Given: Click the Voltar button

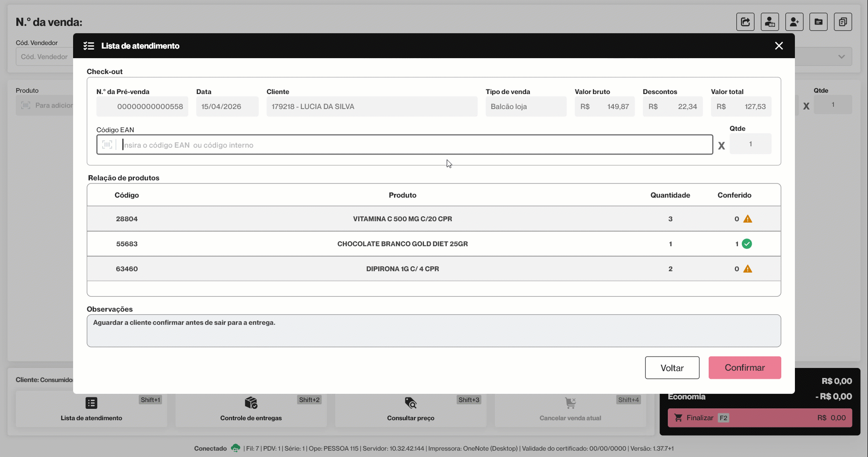Looking at the screenshot, I should click(x=672, y=368).
